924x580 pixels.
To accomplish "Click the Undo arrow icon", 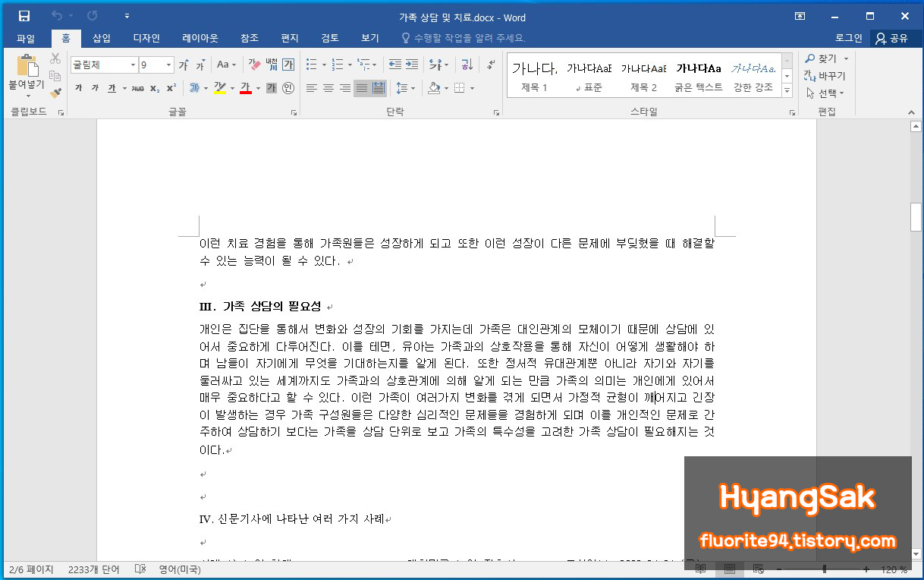I will tap(57, 16).
